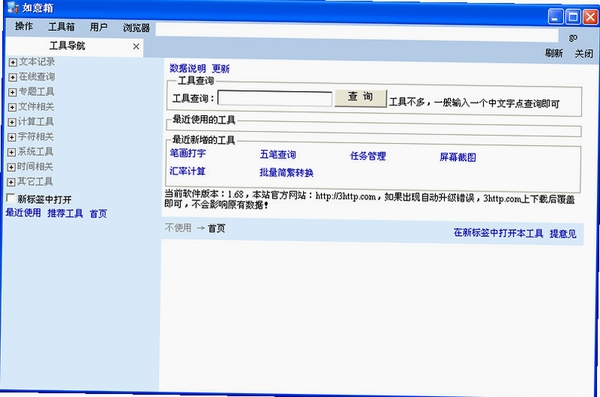The image size is (600, 397).
Task: Focus the 工具查询 input field
Action: 274,98
